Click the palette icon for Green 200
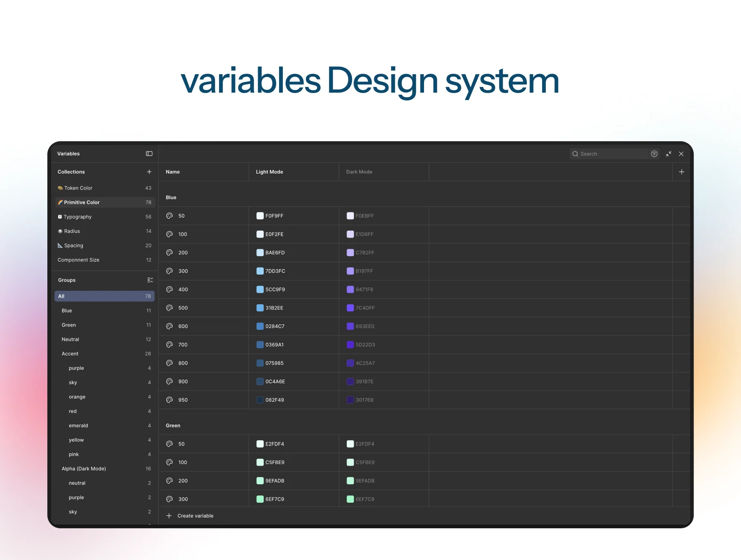This screenshot has width=741, height=560. pos(169,481)
